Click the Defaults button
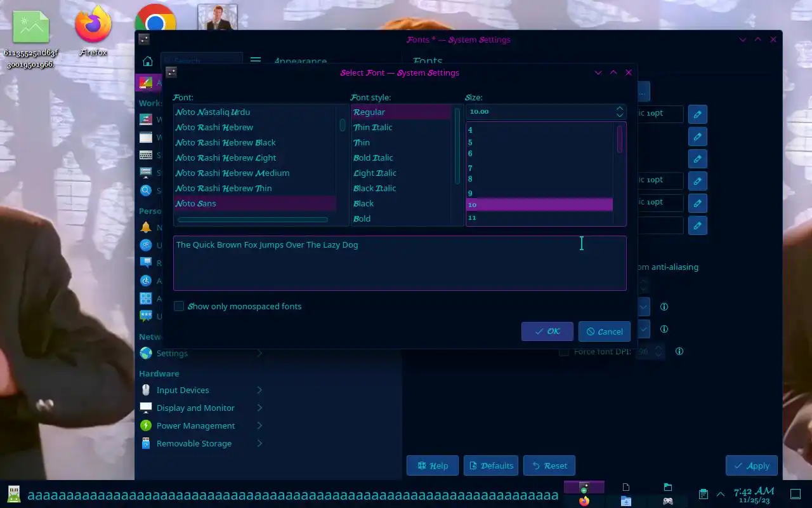Viewport: 812px width, 508px height. pos(491,465)
